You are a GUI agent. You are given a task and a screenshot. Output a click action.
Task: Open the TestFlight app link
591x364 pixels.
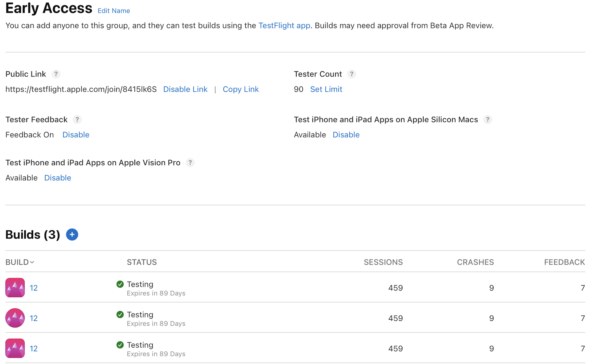(x=284, y=26)
